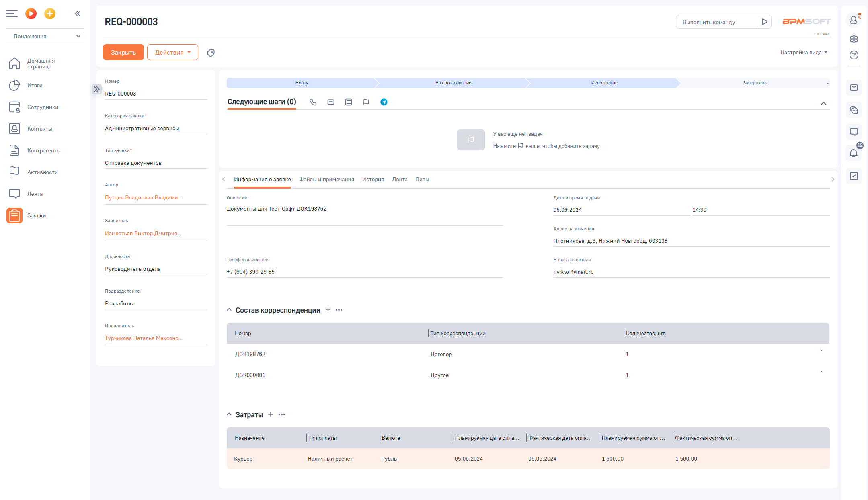The width and height of the screenshot is (868, 500).
Task: Expand the left profile panel with double arrows
Action: [96, 89]
